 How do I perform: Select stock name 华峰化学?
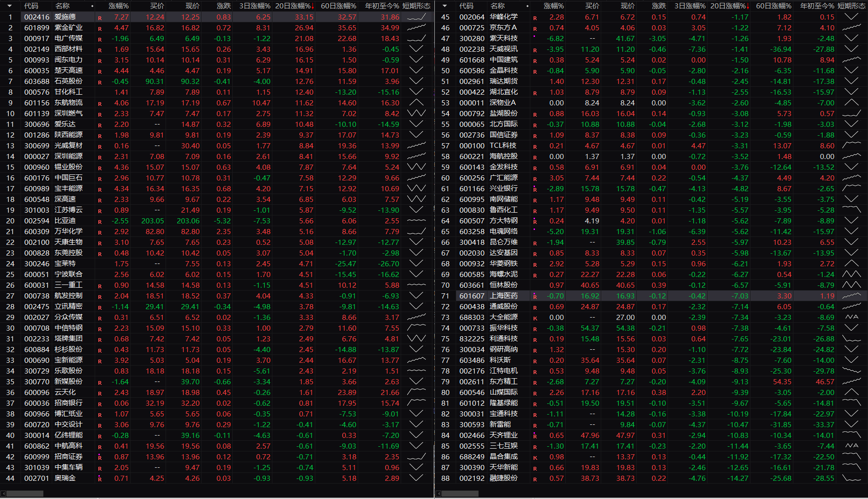504,17
